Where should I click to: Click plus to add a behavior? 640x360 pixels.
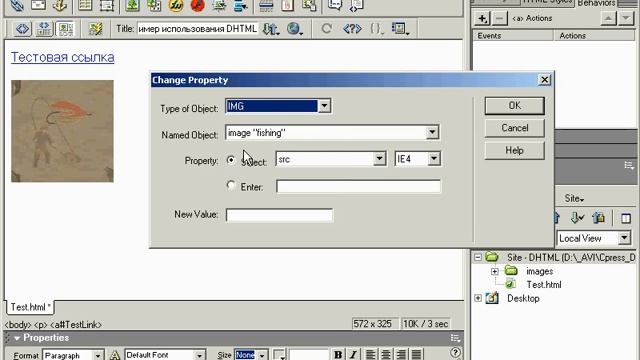click(x=482, y=18)
